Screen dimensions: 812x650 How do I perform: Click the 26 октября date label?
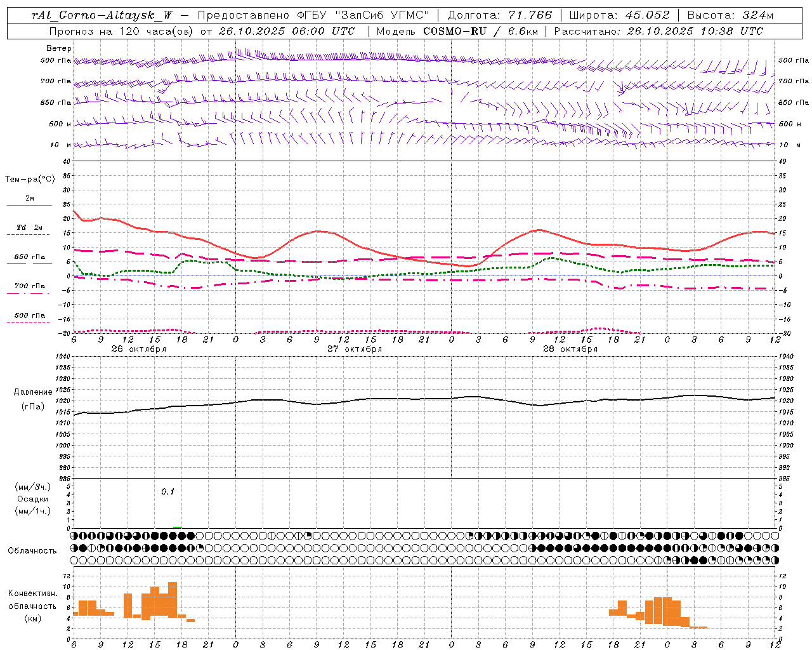tap(138, 349)
